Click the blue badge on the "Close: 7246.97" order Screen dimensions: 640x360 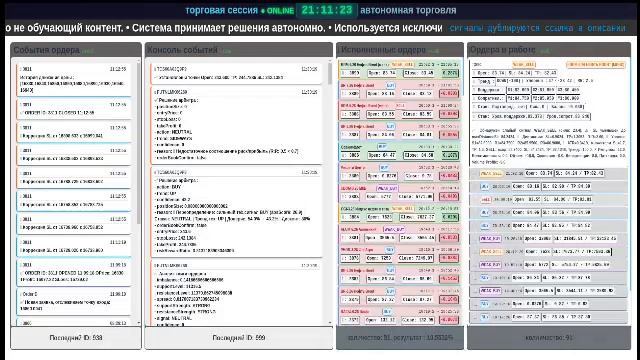tap(390, 249)
